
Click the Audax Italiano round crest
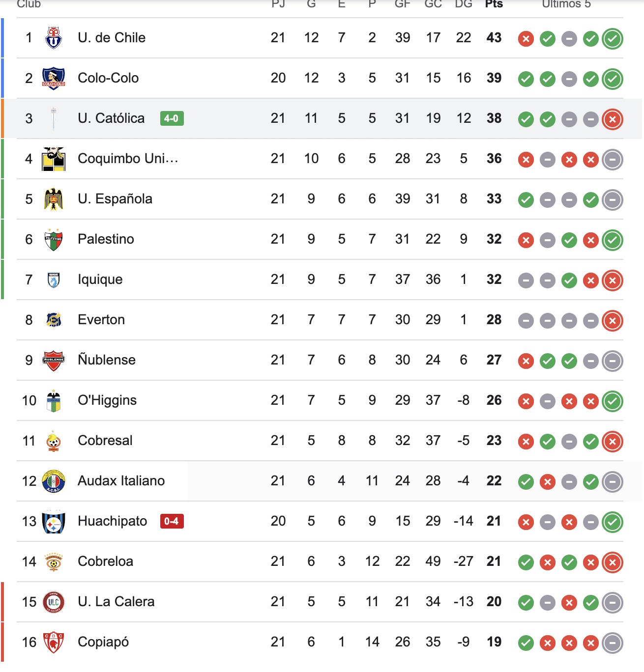[x=54, y=481]
